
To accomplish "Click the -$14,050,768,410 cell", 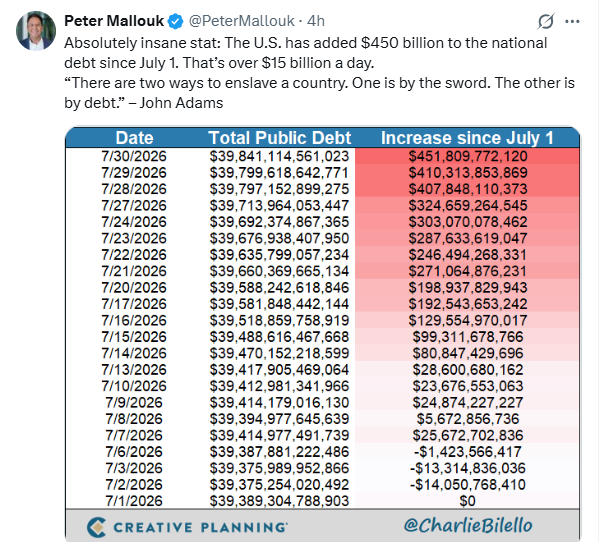I will (468, 485).
